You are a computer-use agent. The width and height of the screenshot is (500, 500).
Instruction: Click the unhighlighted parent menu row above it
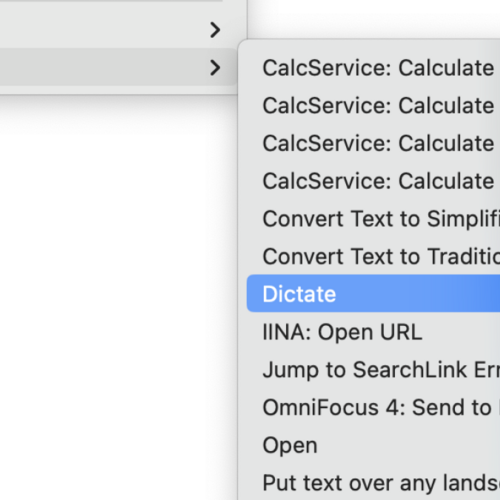(x=118, y=30)
